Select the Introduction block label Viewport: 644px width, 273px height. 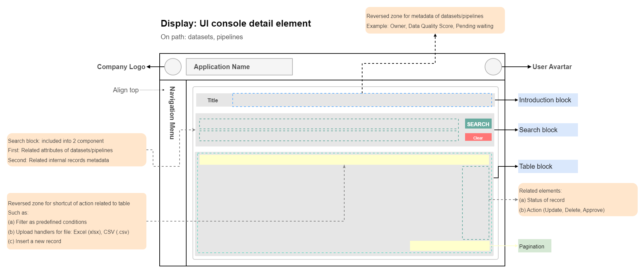tap(548, 100)
